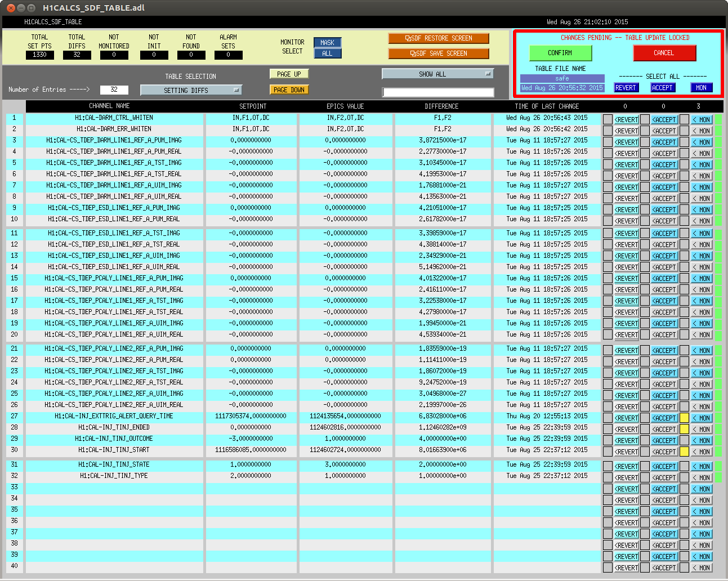Accept row 31 TINJ_STATE difference
This screenshot has width=728, height=581.
[x=664, y=467]
